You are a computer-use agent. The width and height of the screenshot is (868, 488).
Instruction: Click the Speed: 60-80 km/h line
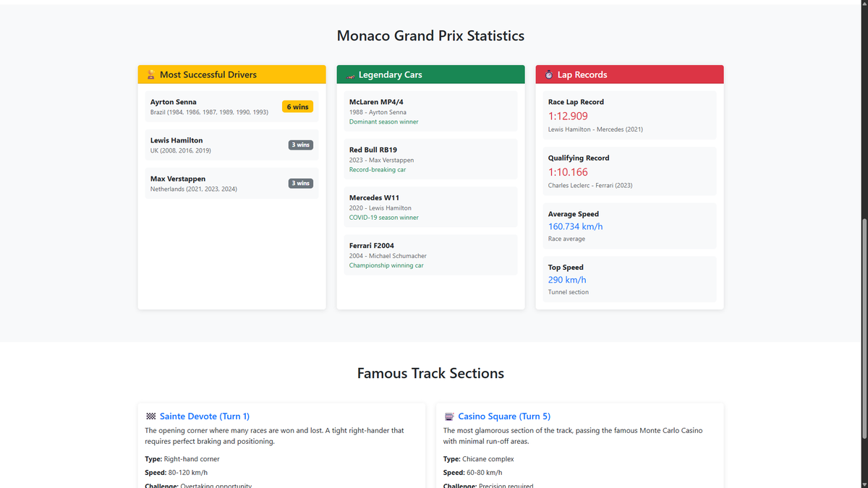[473, 473]
